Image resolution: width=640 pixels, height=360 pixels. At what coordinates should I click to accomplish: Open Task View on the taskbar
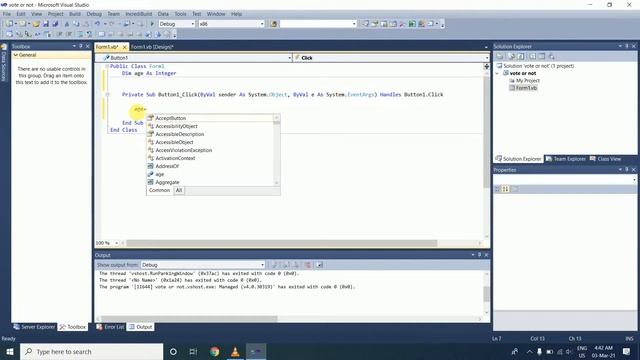pyautogui.click(x=193, y=351)
